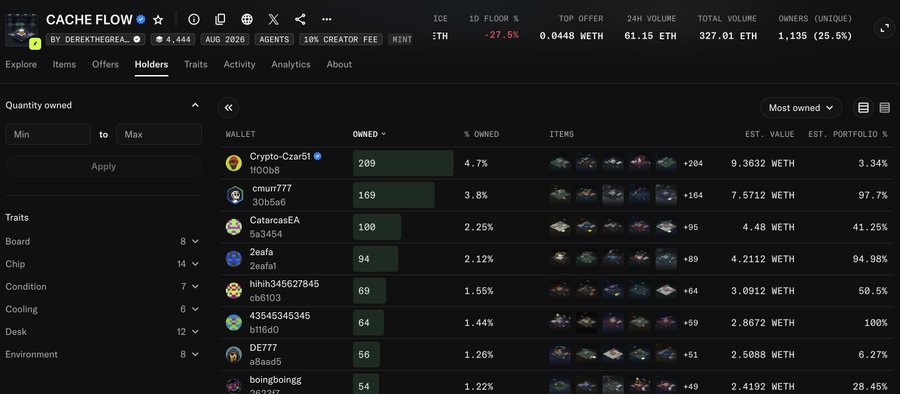Switch to the compact list view icon
Image resolution: width=900 pixels, height=394 pixels.
click(885, 107)
